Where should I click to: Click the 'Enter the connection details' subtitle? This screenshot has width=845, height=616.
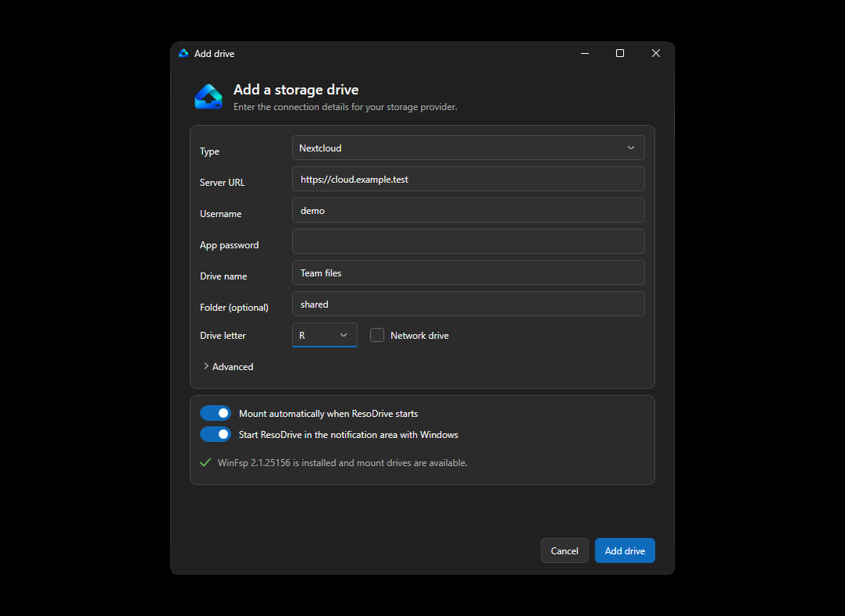345,107
